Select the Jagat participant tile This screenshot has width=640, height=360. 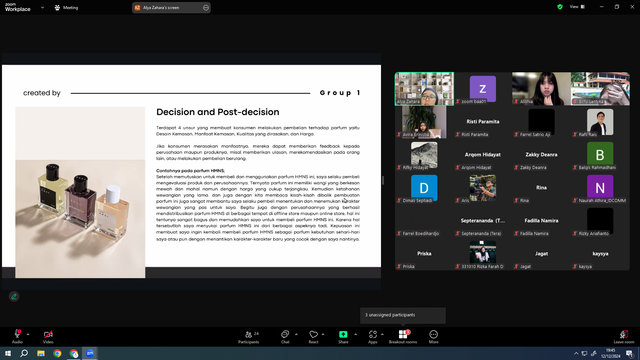541,254
